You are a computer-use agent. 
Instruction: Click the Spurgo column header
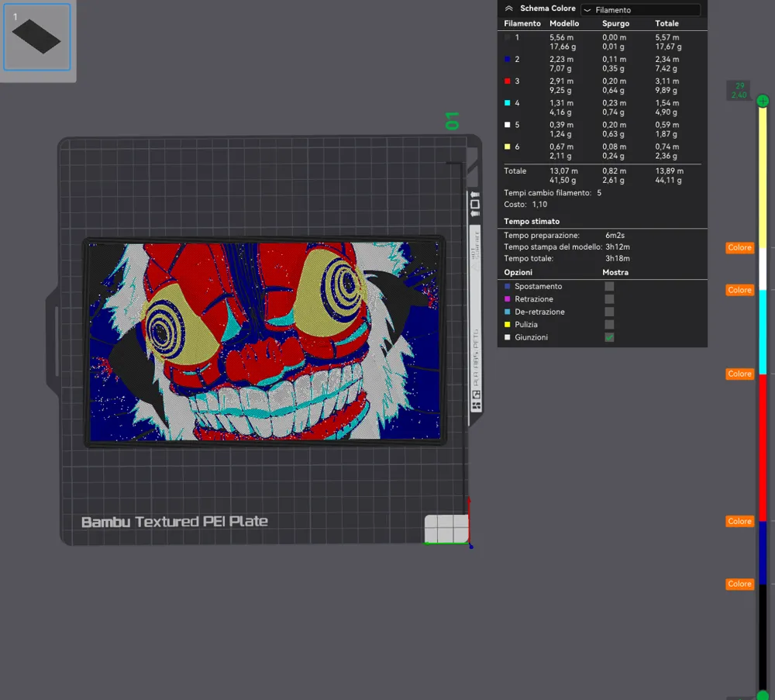(616, 23)
